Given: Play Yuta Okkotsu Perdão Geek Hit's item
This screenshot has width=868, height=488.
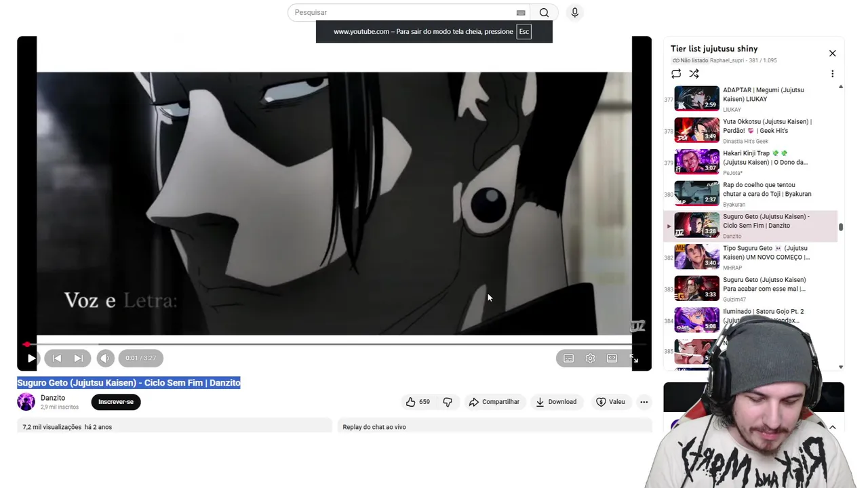Looking at the screenshot, I should pos(750,131).
